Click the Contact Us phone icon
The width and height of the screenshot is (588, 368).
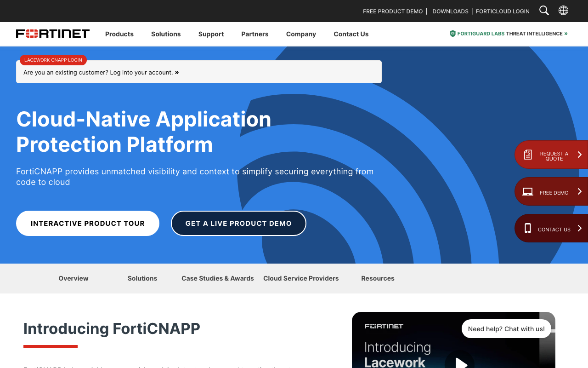pos(528,228)
